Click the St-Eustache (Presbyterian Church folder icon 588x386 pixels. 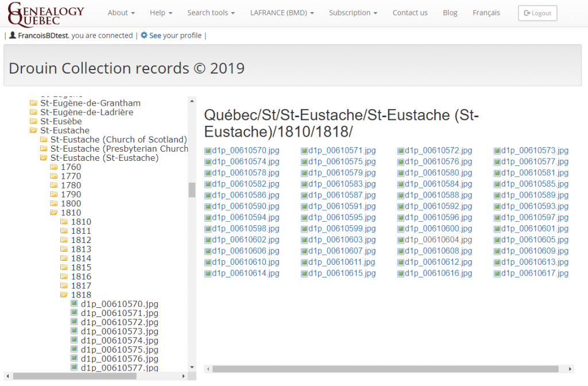[x=44, y=149]
